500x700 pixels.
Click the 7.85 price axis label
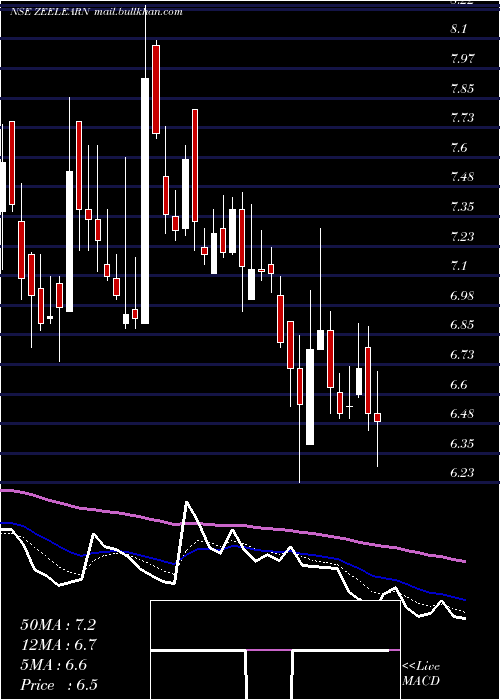462,88
